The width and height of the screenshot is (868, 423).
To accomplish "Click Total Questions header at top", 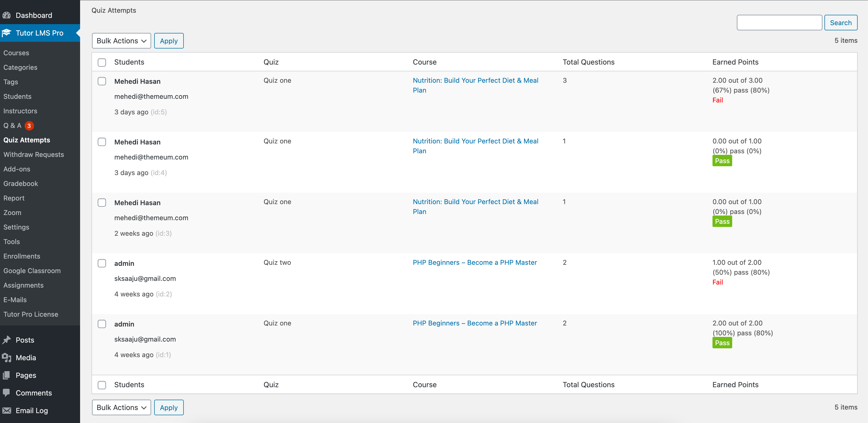I will click(588, 62).
